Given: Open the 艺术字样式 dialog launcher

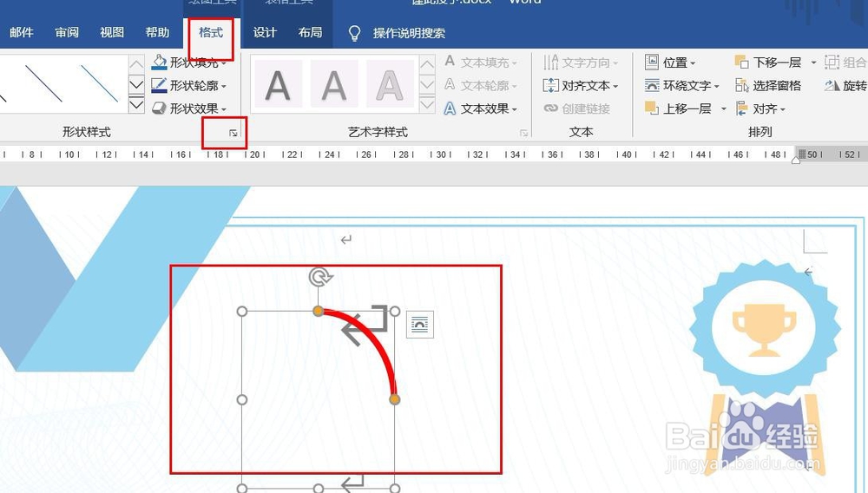Looking at the screenshot, I should 523,133.
